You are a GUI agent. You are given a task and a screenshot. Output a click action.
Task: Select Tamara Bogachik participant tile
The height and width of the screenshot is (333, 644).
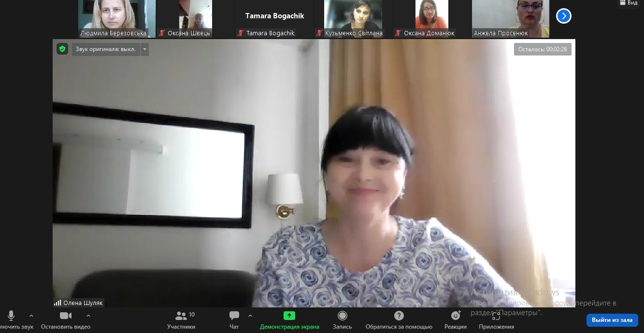pyautogui.click(x=274, y=19)
